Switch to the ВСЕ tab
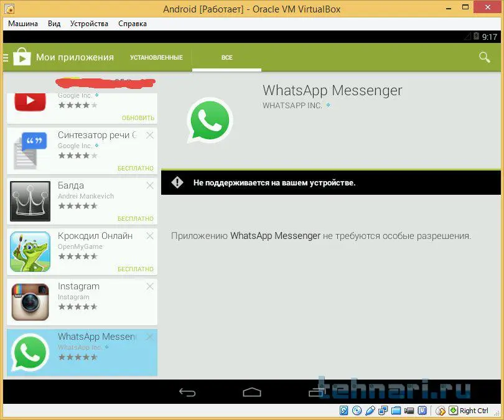Viewport: 504px width, 420px height. 227,57
